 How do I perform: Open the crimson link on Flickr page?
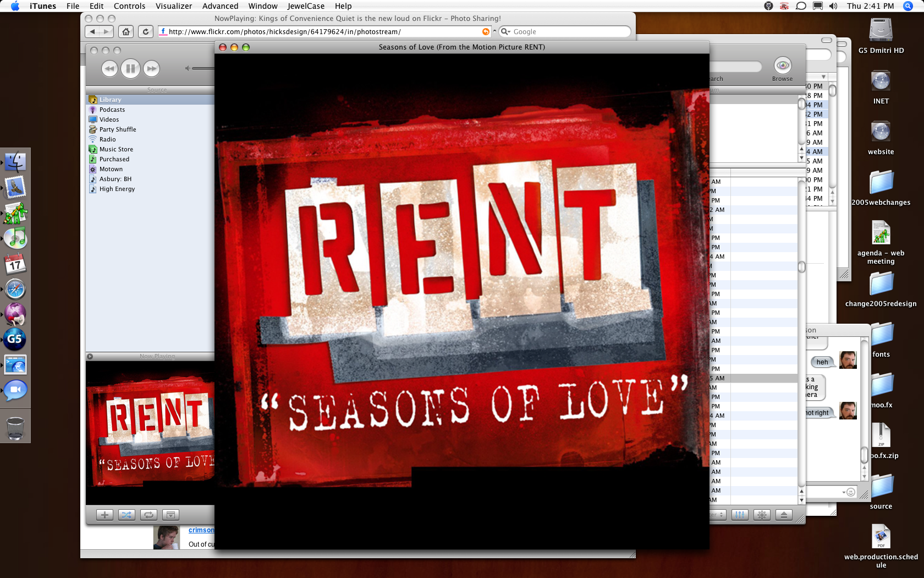click(201, 530)
